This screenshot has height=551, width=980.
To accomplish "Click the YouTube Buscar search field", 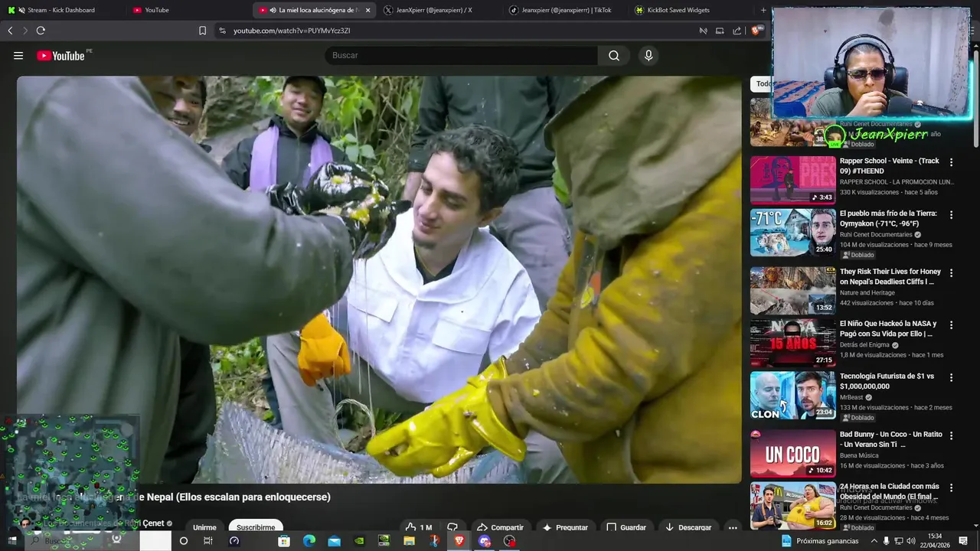I will tap(462, 55).
